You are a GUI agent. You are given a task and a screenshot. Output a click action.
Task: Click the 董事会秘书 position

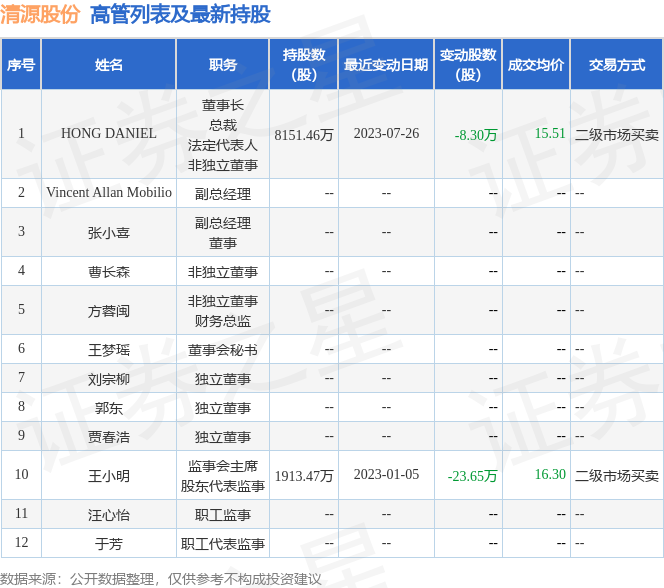point(223,350)
